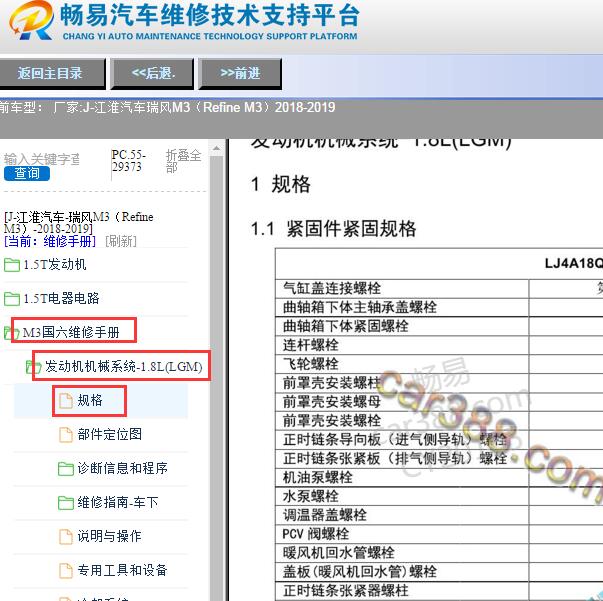Go back with <<后退 button
This screenshot has height=601, width=603.
(152, 73)
